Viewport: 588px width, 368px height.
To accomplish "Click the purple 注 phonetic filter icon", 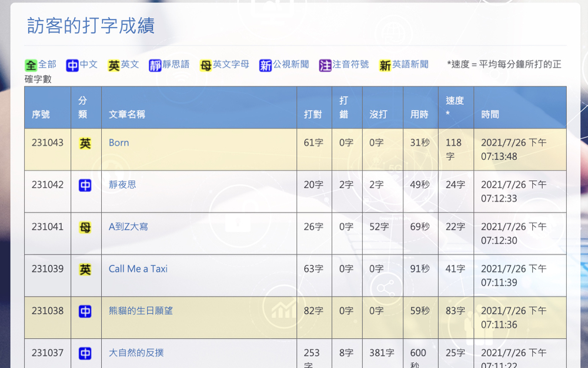I will coord(325,65).
